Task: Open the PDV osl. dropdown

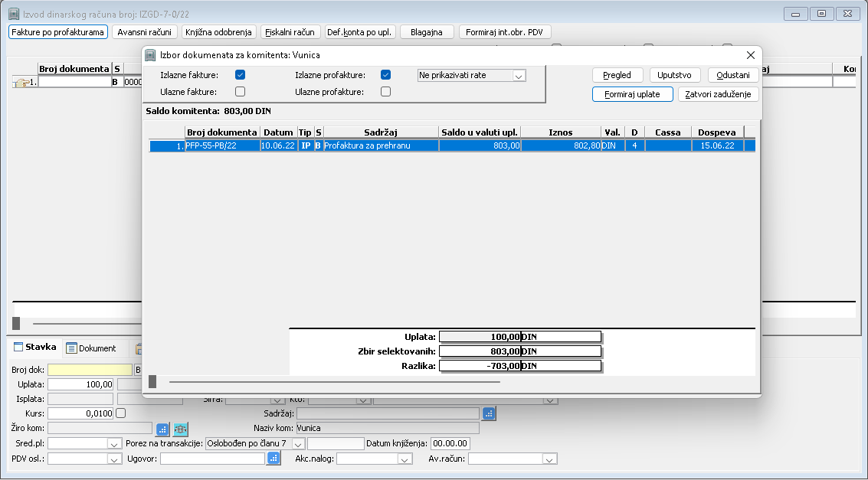Action: pyautogui.click(x=114, y=459)
